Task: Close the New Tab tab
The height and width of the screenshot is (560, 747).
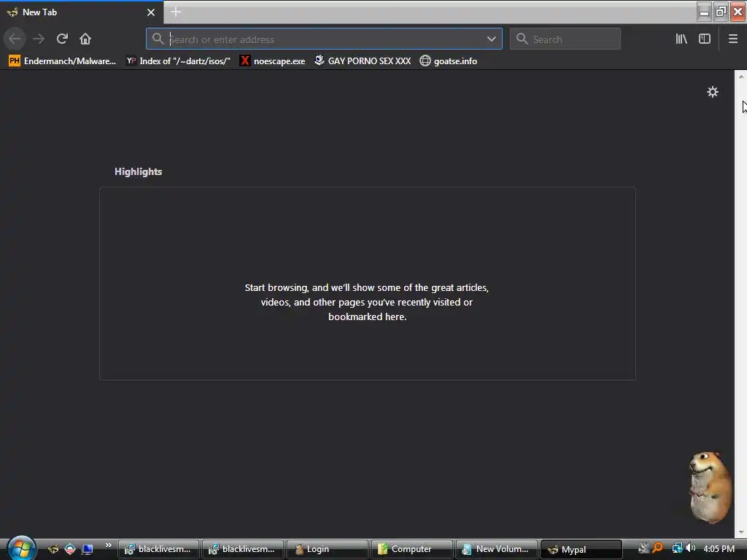Action: point(150,12)
